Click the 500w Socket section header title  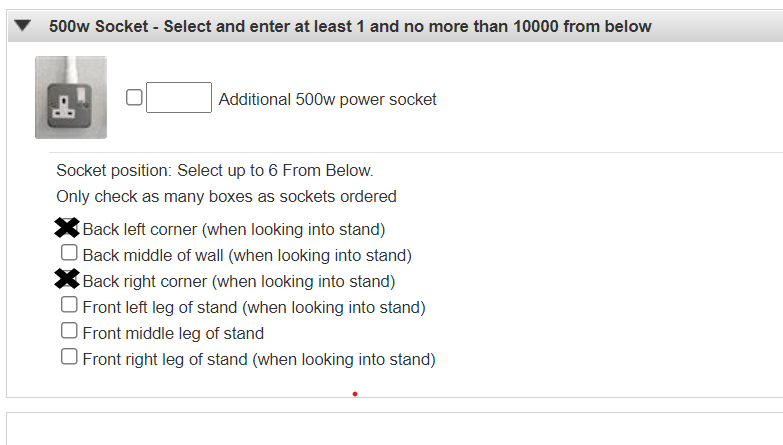350,26
